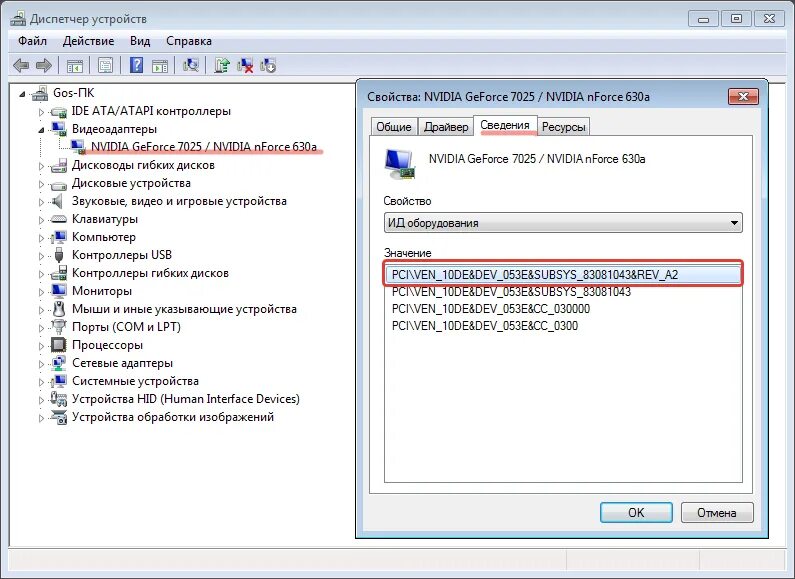Click the Back arrow in the toolbar
This screenshot has width=795, height=579.
pos(21,65)
